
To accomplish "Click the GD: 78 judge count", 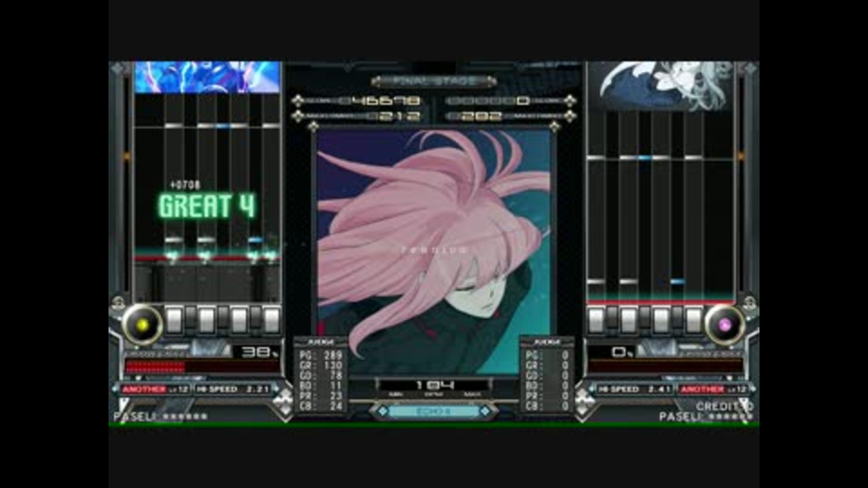I will coord(320,375).
